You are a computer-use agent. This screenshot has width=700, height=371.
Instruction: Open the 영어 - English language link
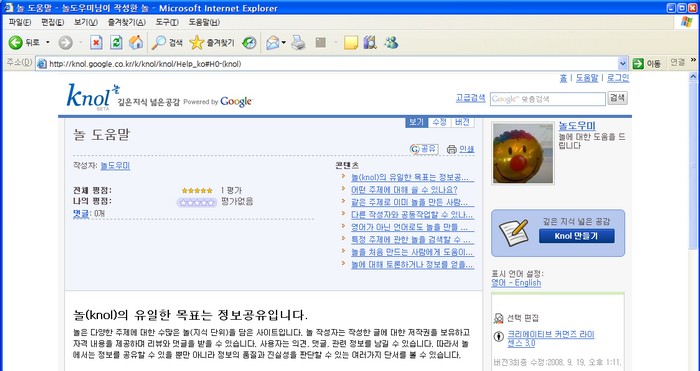pyautogui.click(x=516, y=283)
